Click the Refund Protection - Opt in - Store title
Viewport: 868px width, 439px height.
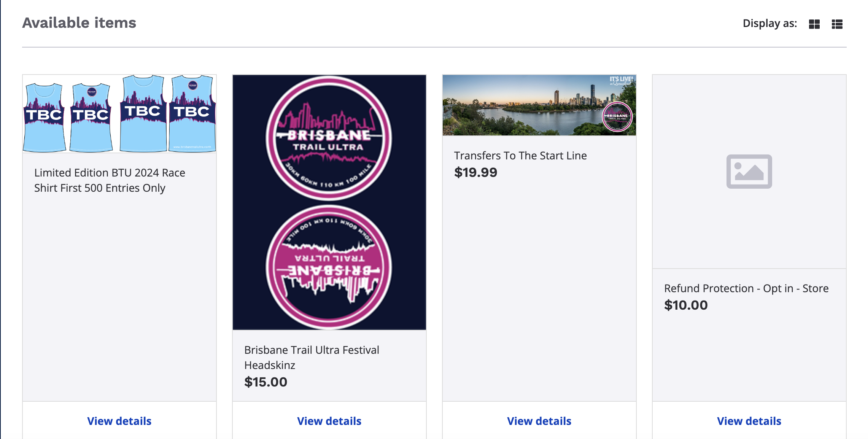tap(746, 288)
